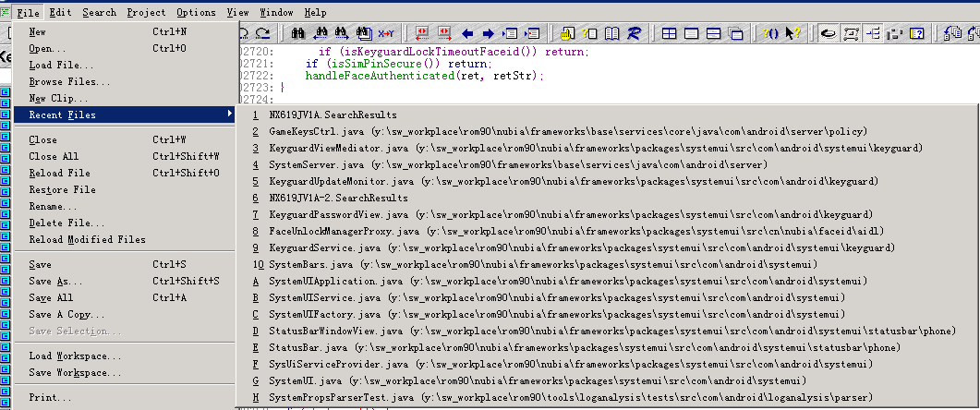Viewport: 980px width, 410px height.
Task: Open recent file KeyguardUpdateMonitor.java
Action: point(608,181)
